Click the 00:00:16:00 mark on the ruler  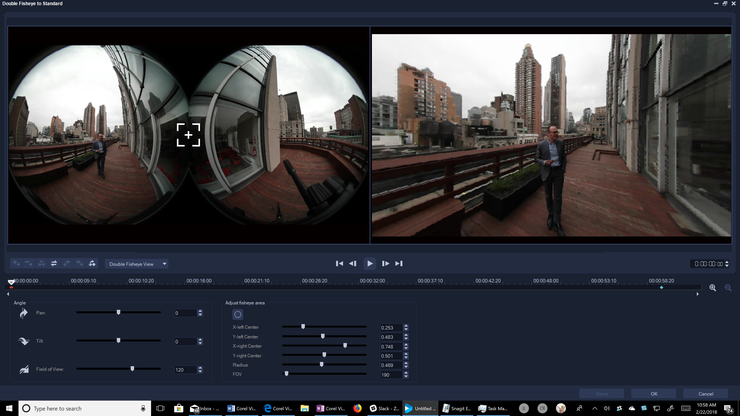tap(199, 280)
